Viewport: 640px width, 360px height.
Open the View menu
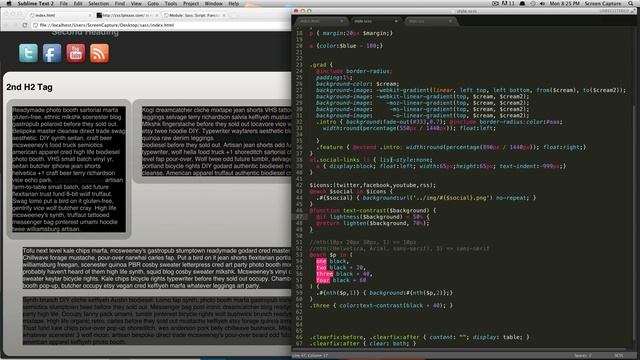click(x=136, y=3)
